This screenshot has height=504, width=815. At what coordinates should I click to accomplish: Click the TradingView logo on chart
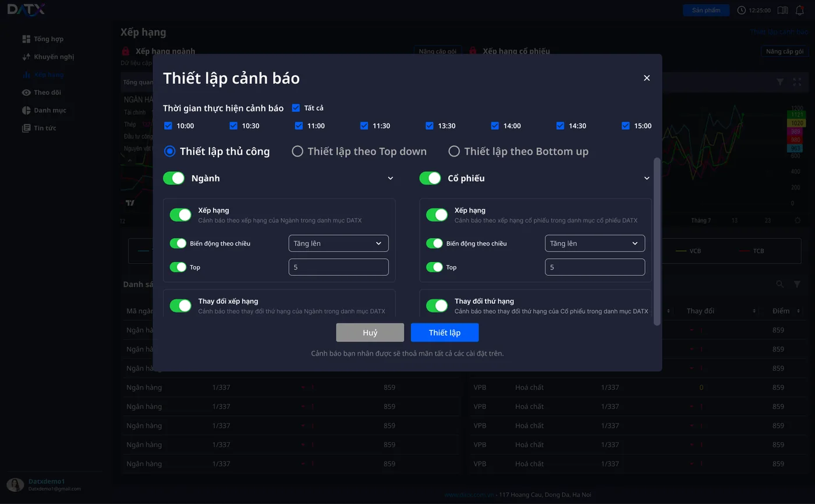coord(130,203)
